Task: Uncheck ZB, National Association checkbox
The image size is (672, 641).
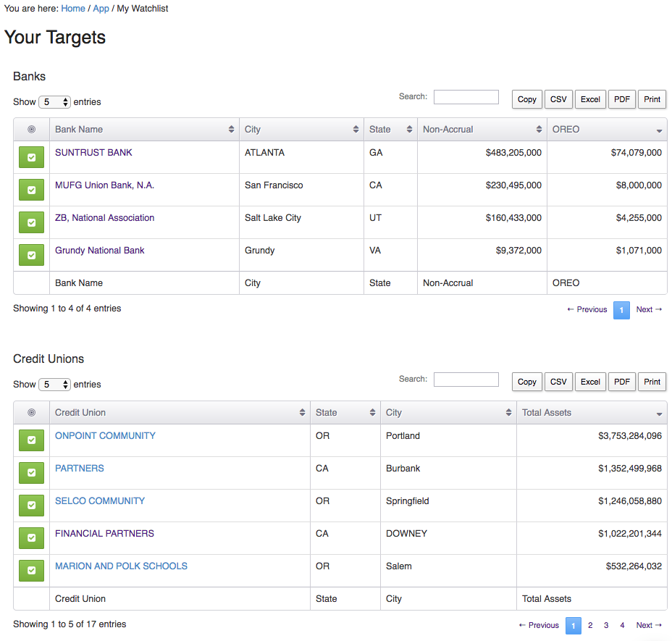Action: tap(31, 222)
